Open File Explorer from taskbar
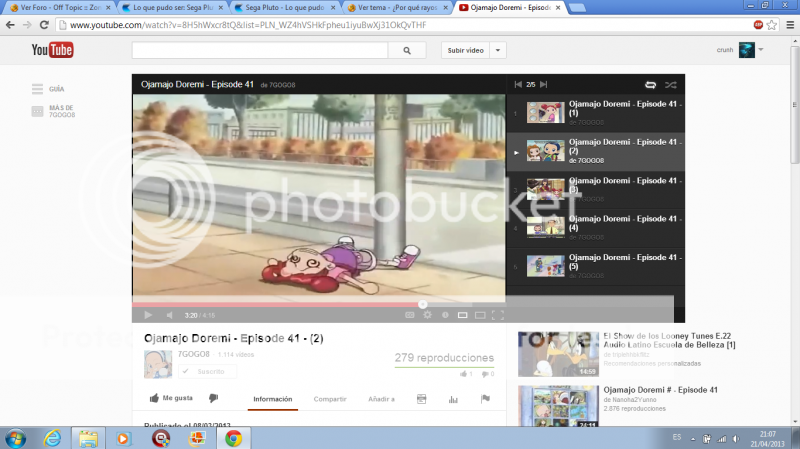This screenshot has width=800, height=449. click(88, 438)
